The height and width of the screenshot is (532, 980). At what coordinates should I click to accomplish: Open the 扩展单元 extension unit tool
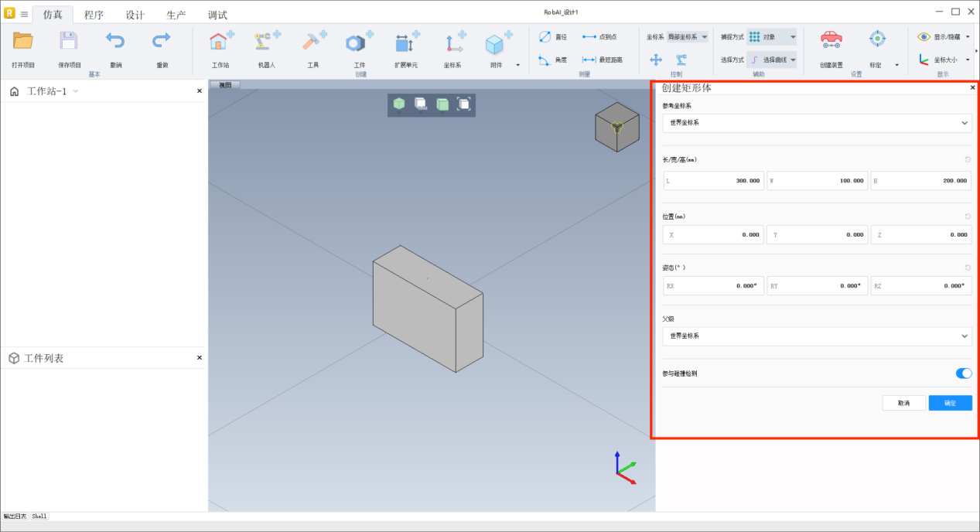click(x=406, y=43)
